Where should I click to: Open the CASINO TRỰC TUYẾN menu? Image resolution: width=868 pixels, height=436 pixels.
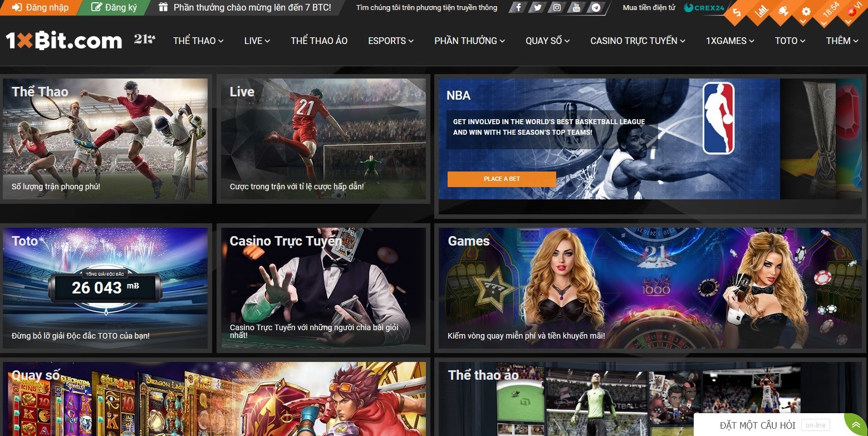pyautogui.click(x=637, y=41)
